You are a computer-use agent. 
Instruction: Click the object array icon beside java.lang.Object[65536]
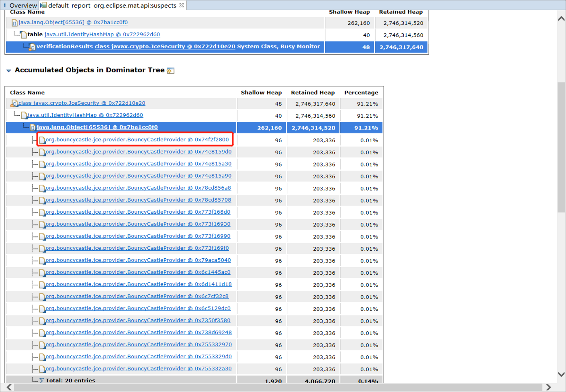[x=33, y=127]
